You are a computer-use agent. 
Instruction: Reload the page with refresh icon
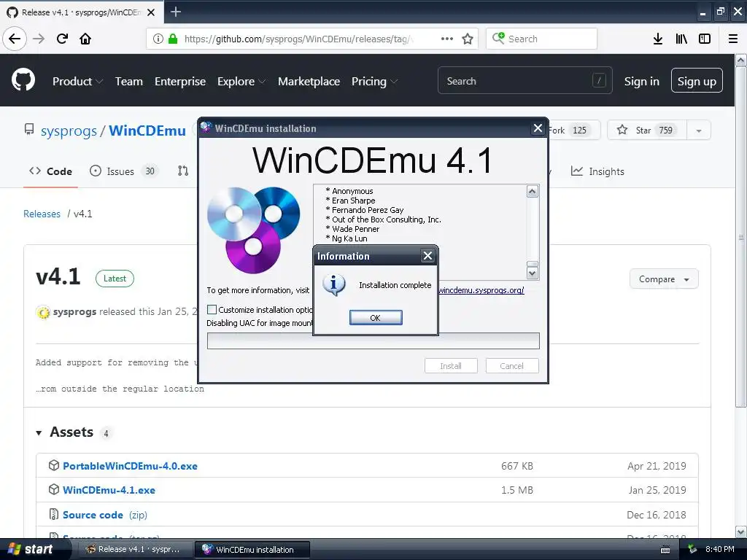62,39
